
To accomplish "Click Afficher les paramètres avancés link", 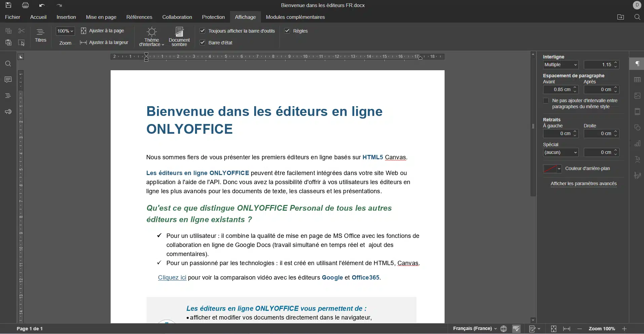I will [583, 183].
